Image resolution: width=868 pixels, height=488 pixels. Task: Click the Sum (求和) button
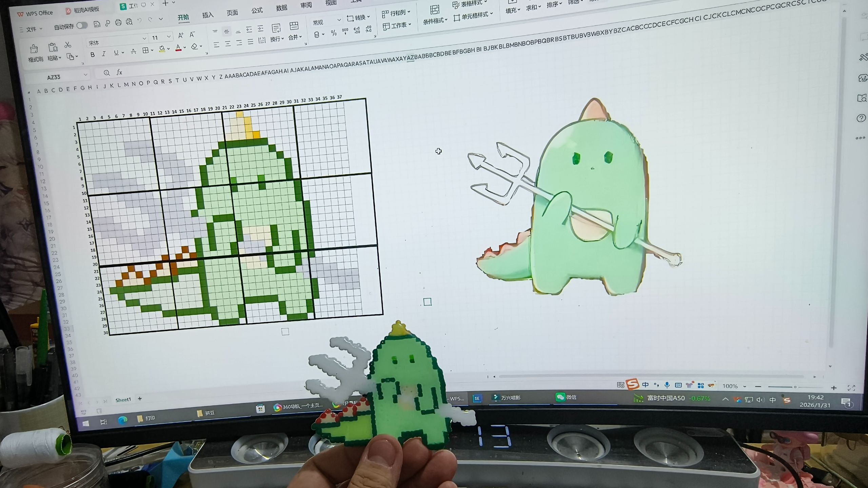point(533,8)
